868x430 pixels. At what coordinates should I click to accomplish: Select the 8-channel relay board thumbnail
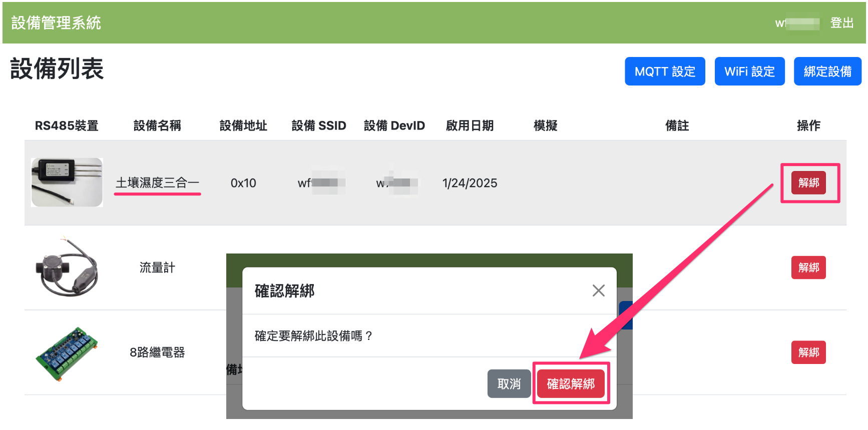tap(67, 353)
